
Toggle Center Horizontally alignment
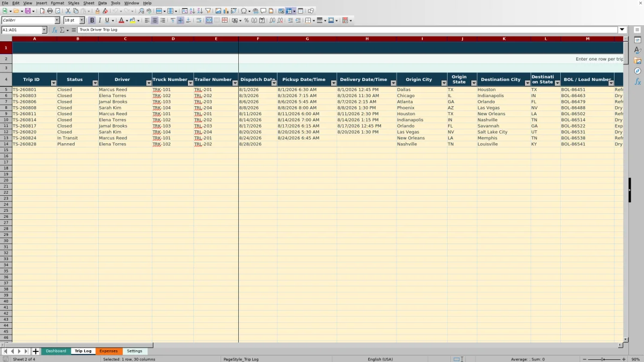click(155, 20)
